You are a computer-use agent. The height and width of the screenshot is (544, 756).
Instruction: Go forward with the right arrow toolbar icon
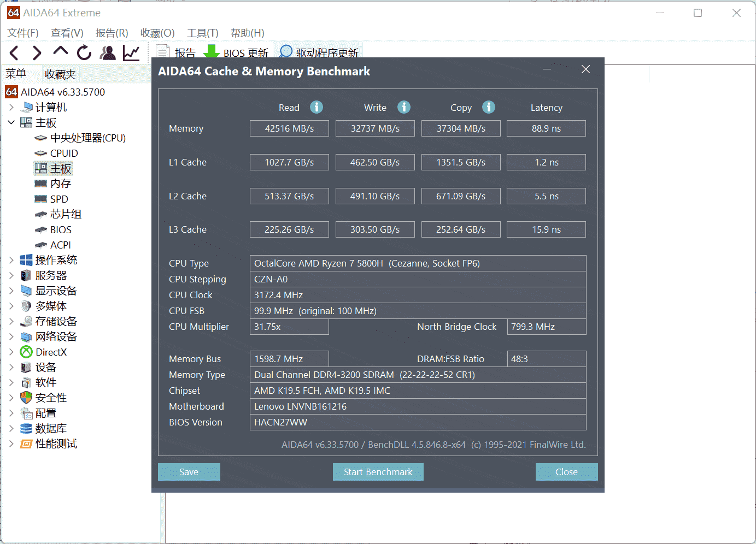point(37,53)
